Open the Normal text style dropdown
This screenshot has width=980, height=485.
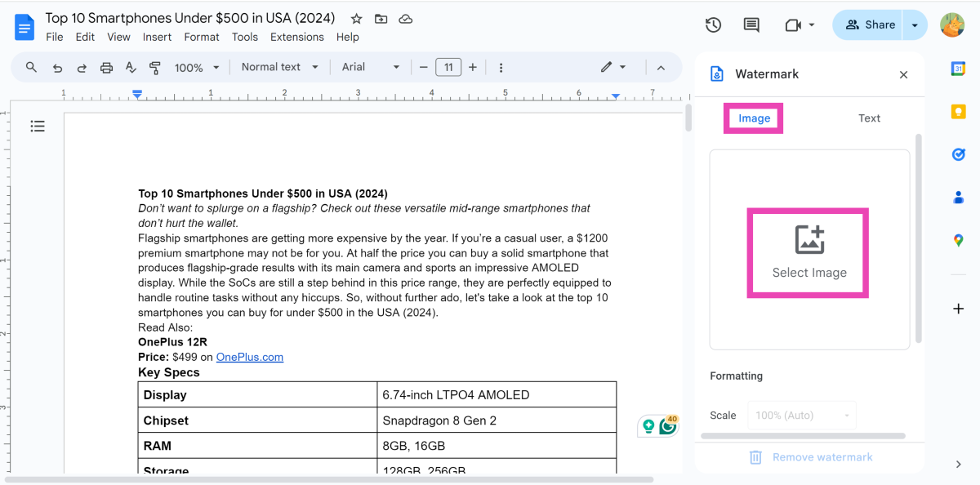click(x=279, y=67)
